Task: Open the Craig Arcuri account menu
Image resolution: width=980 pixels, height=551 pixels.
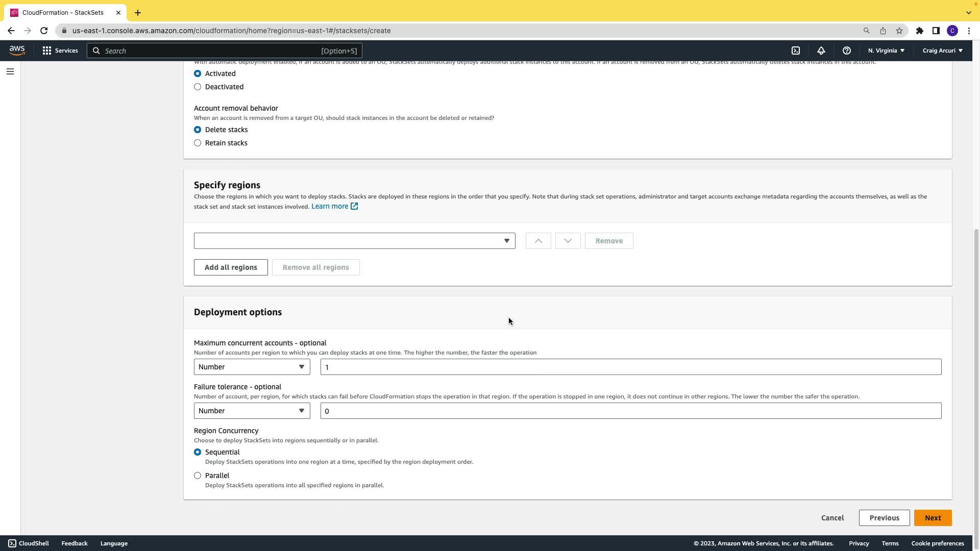Action: 942,51
